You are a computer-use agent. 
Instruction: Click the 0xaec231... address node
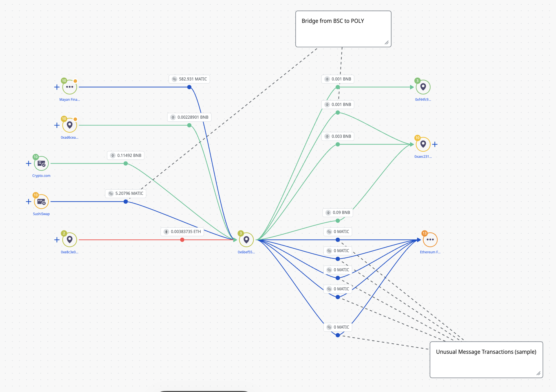click(x=423, y=144)
